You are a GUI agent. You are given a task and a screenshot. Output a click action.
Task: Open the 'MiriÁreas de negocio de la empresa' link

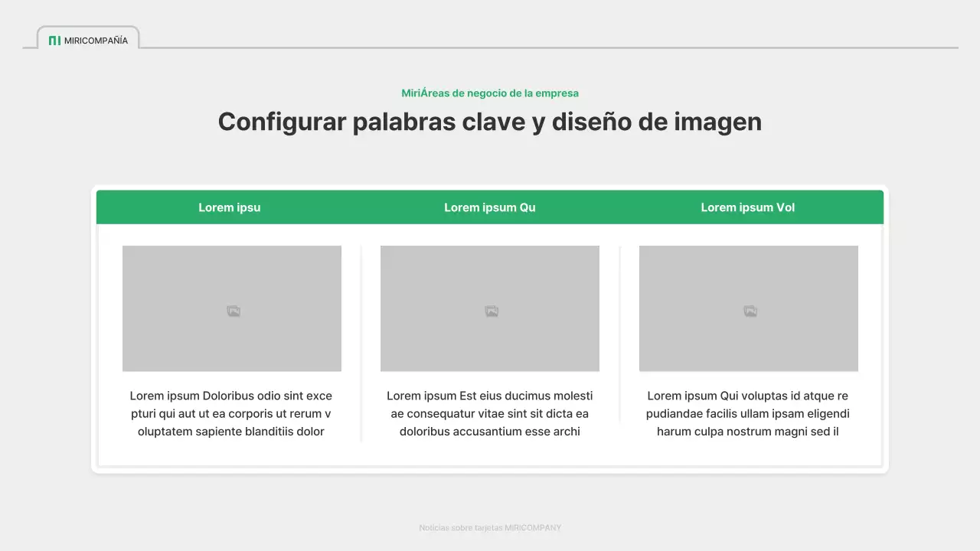pyautogui.click(x=490, y=93)
